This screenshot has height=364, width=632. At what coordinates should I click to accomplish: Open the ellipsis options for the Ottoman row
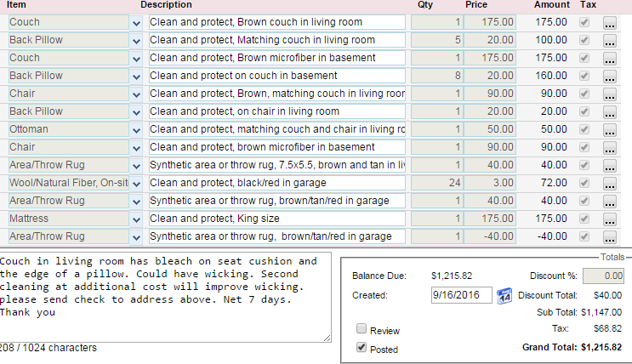click(609, 129)
